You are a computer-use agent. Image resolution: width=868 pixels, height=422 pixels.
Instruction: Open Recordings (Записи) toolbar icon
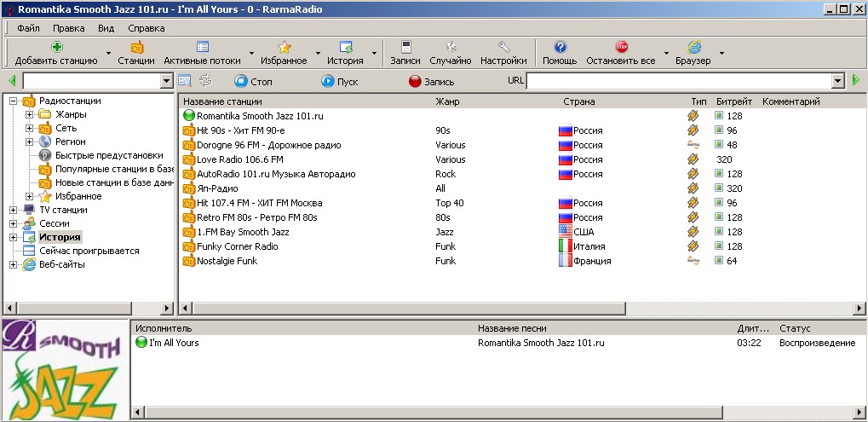pyautogui.click(x=405, y=47)
